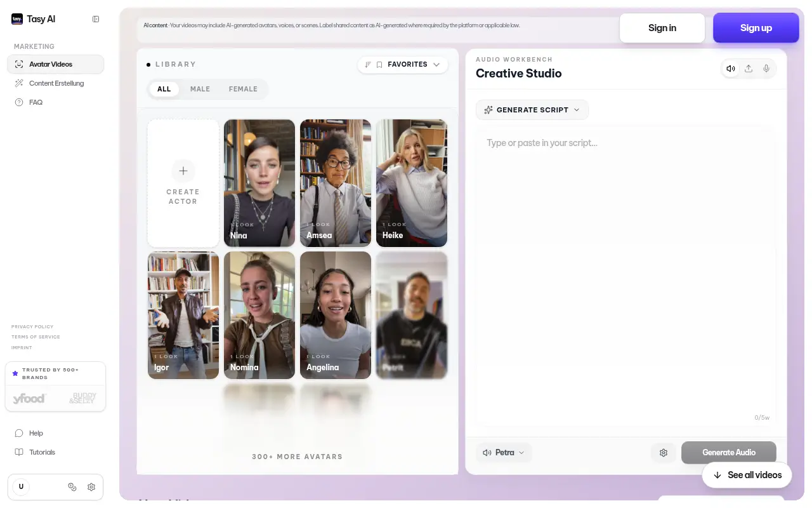The image size is (812, 508).
Task: Click the Sign up button
Action: pyautogui.click(x=756, y=28)
